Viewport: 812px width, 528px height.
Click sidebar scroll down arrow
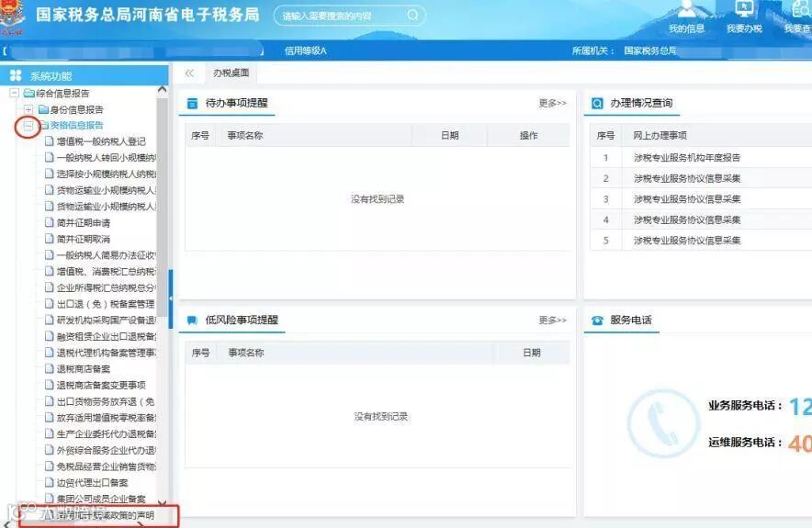(x=162, y=502)
